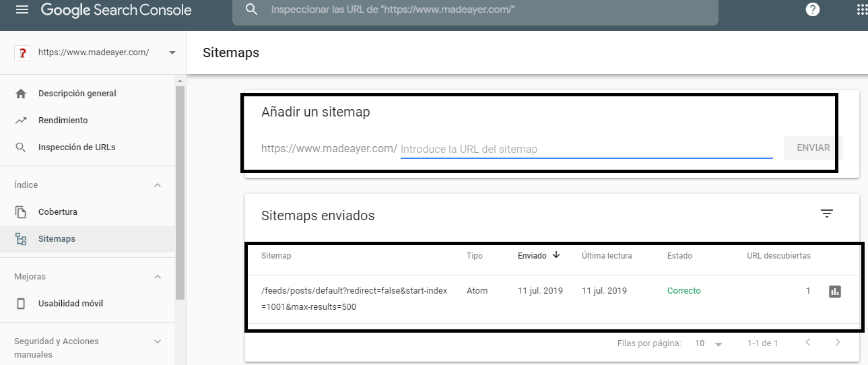Click the phone icon for Usabilidad móvil
This screenshot has height=365, width=868.
click(21, 304)
